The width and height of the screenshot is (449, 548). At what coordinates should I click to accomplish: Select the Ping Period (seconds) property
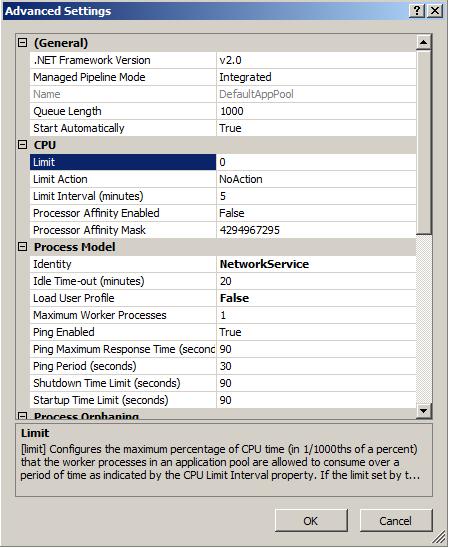click(x=123, y=366)
